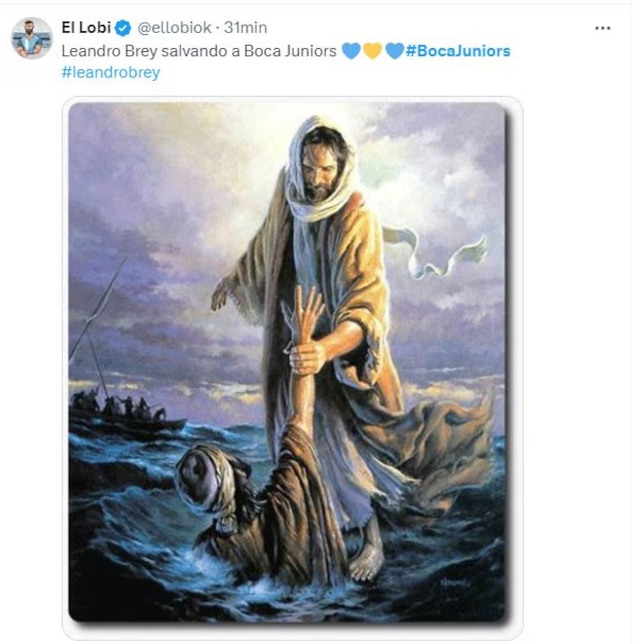Click the first blue heart emoji

[350, 52]
